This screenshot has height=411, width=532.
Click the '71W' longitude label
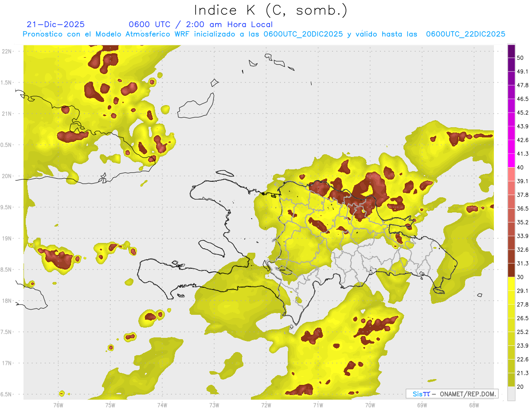[x=318, y=405]
